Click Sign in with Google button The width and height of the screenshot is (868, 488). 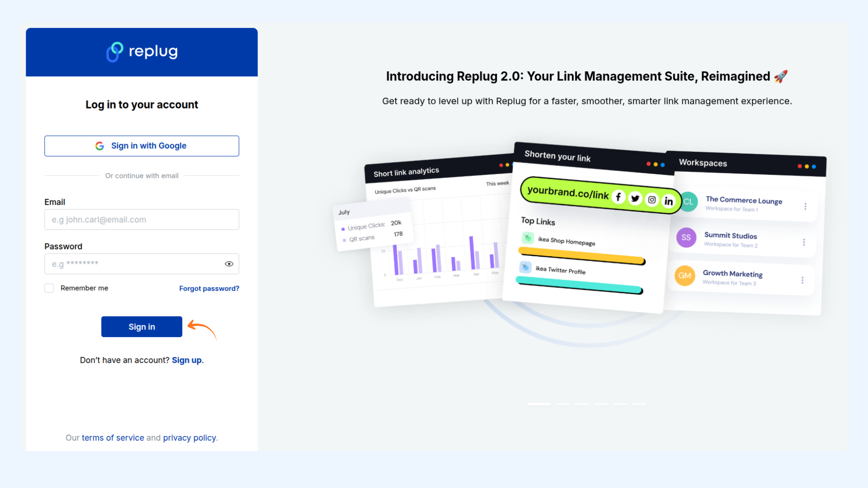tap(142, 146)
